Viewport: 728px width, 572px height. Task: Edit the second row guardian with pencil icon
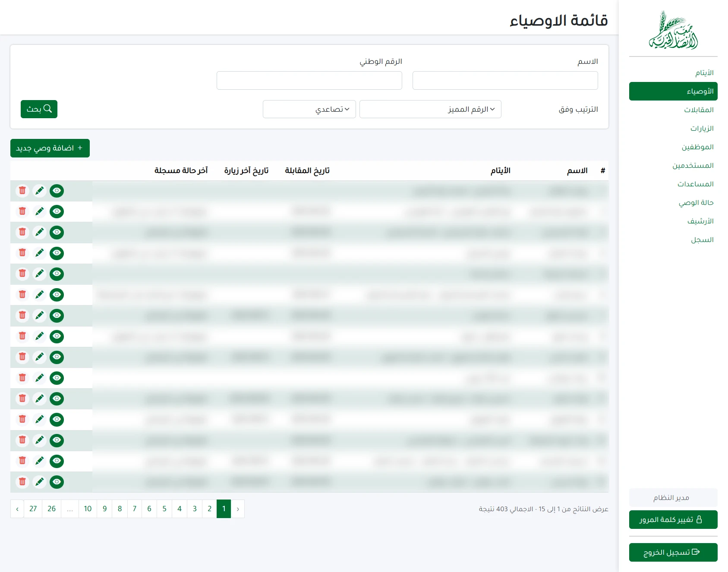tap(40, 211)
